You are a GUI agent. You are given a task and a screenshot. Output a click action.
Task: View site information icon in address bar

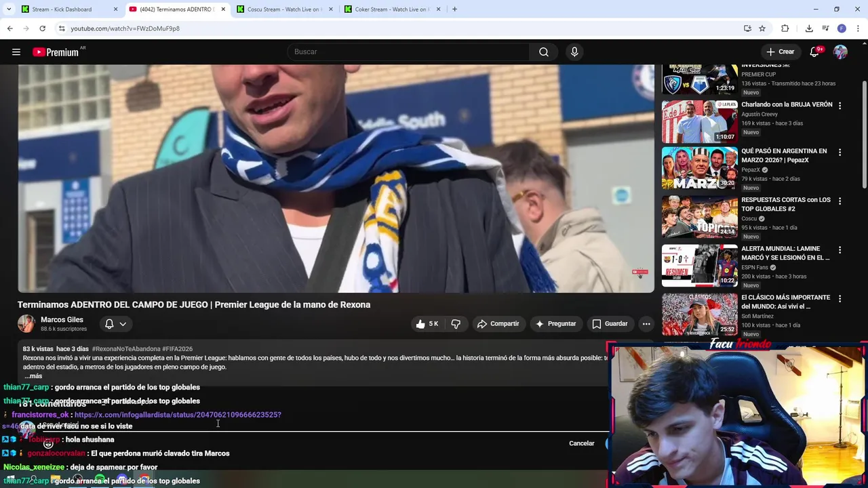click(62, 28)
